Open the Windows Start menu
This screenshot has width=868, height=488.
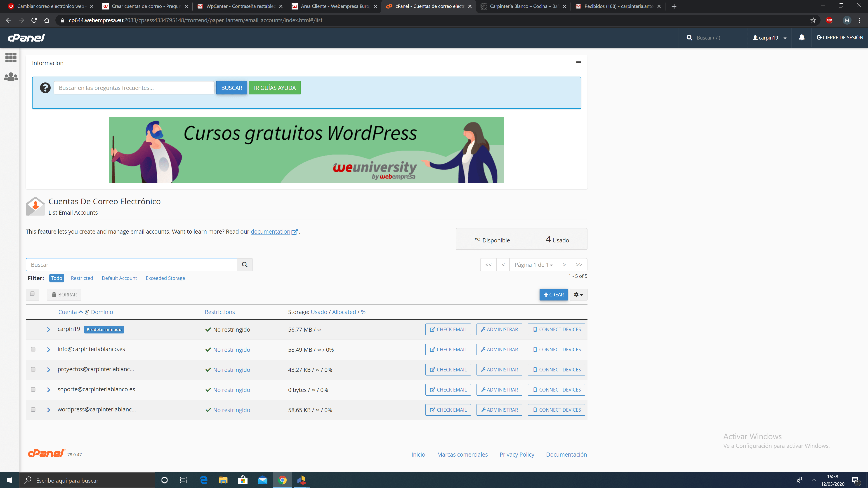[x=9, y=480]
